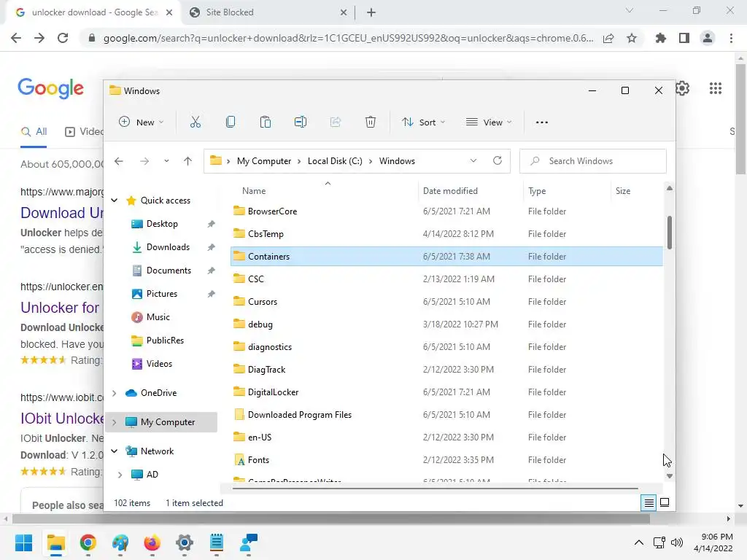Open Google search settings gear
Viewport: 747px width, 560px height.
(x=682, y=88)
